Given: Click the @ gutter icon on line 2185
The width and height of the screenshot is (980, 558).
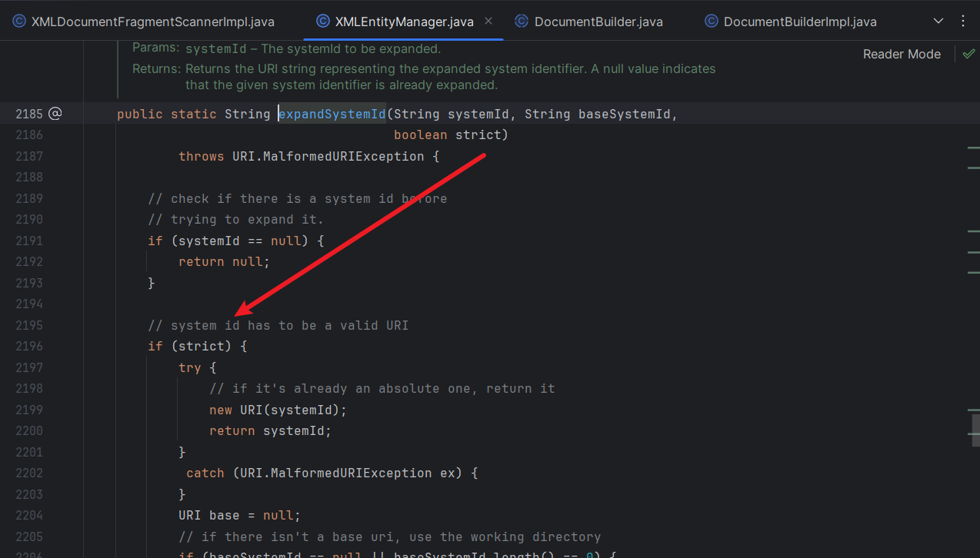Looking at the screenshot, I should pos(55,114).
